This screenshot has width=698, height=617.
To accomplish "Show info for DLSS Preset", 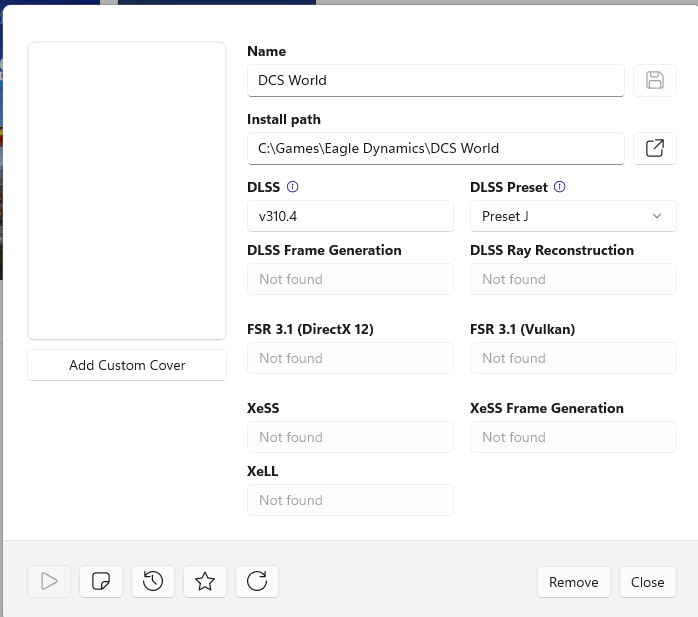I will point(560,187).
